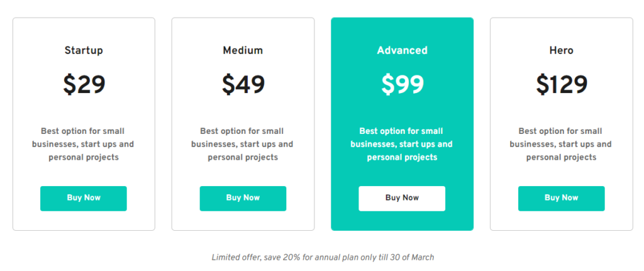Click Buy Now on the Medium plan

pos(243,198)
